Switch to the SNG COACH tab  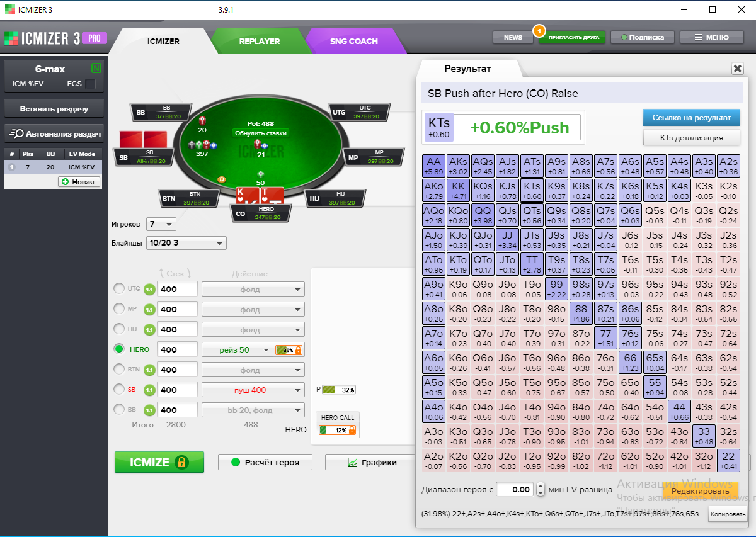point(354,42)
